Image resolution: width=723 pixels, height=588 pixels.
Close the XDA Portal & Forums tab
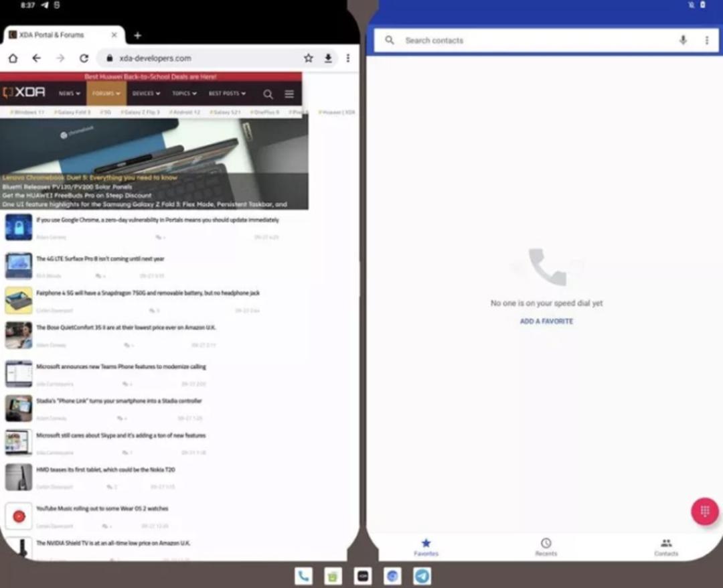coord(114,35)
